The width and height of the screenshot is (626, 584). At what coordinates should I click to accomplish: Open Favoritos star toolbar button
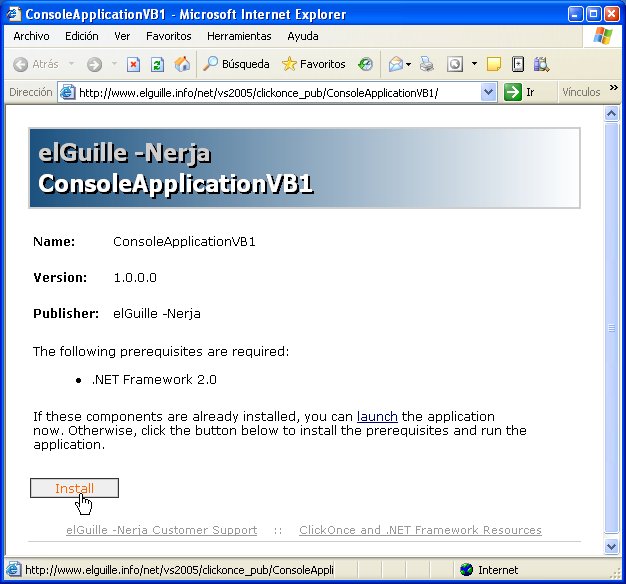coord(313,64)
